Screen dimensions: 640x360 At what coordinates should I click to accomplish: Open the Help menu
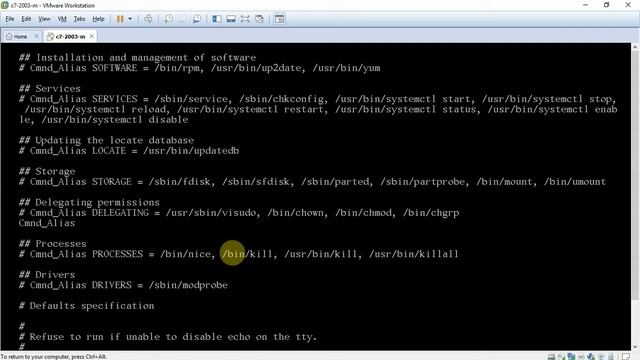click(98, 19)
